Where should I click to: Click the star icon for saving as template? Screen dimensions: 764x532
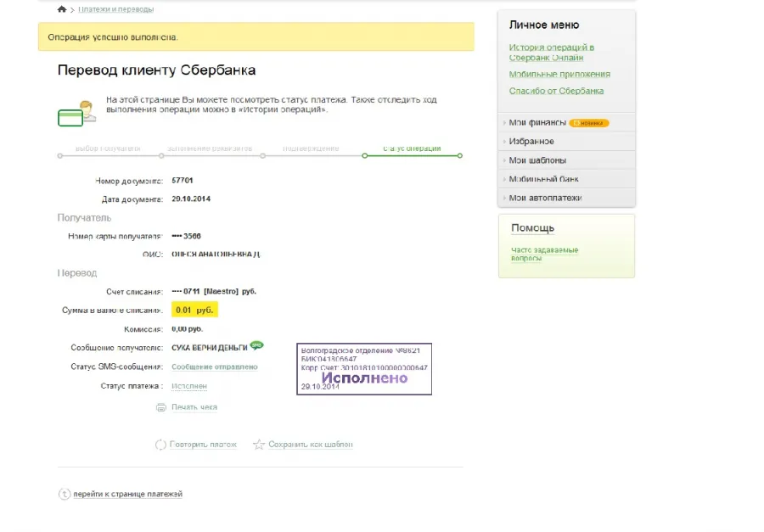pyautogui.click(x=259, y=445)
